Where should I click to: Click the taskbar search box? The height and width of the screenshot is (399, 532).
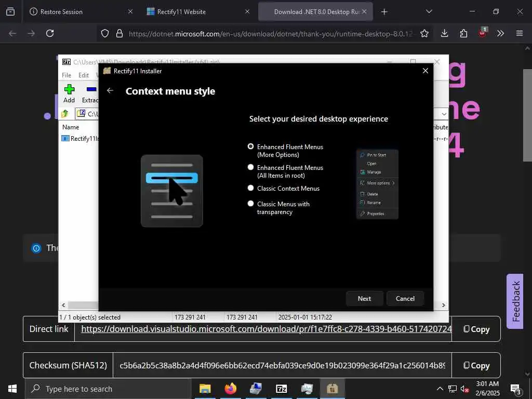coord(108,389)
